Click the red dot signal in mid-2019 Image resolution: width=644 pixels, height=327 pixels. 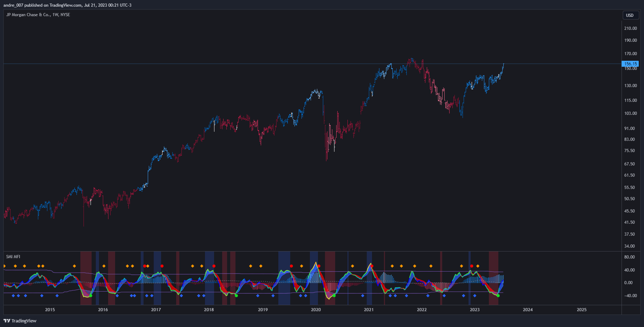click(291, 266)
